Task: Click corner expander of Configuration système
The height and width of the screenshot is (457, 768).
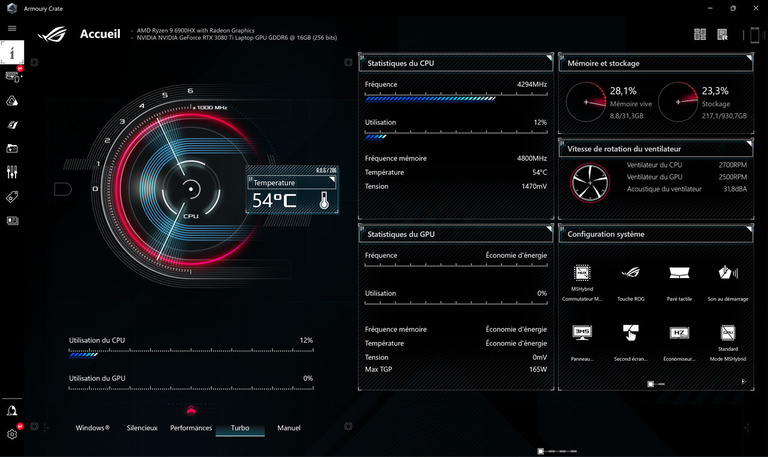Action: 749,229
